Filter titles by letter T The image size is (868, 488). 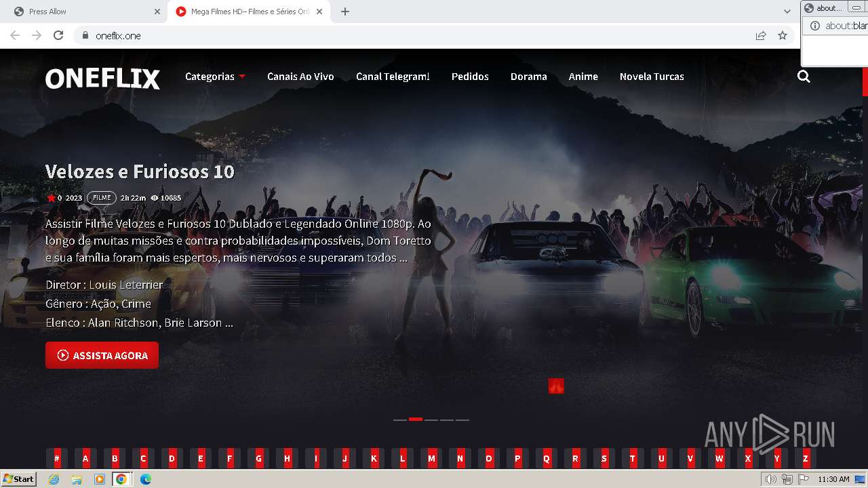point(633,458)
